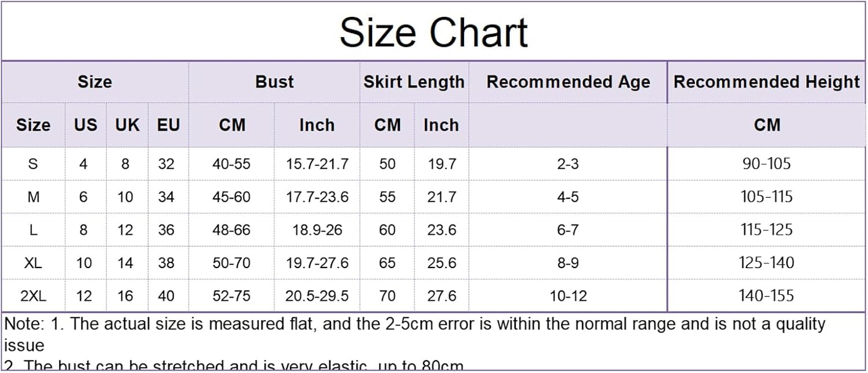This screenshot has height=373, width=868.
Task: Click the "XL" size row label
Action: coord(33,263)
